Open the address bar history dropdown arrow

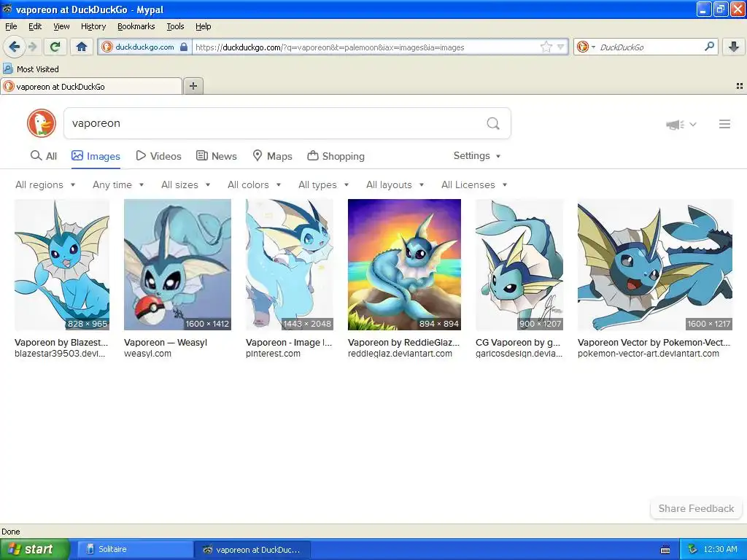[x=561, y=47]
